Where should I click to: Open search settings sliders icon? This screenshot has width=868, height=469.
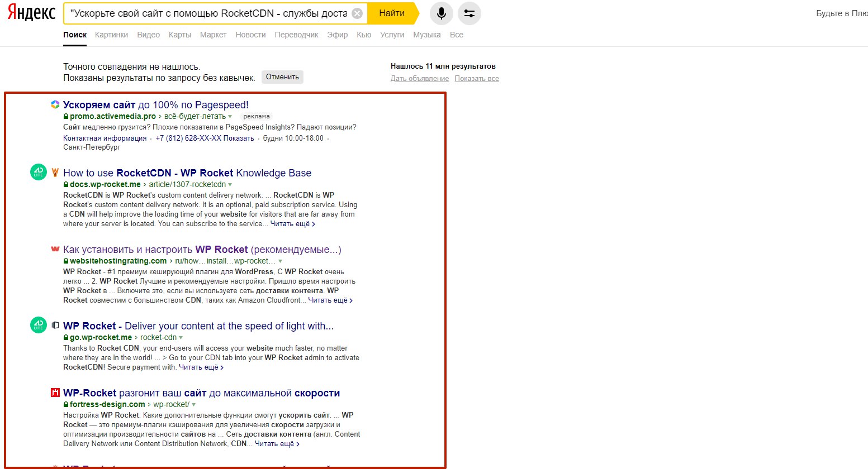(x=469, y=13)
